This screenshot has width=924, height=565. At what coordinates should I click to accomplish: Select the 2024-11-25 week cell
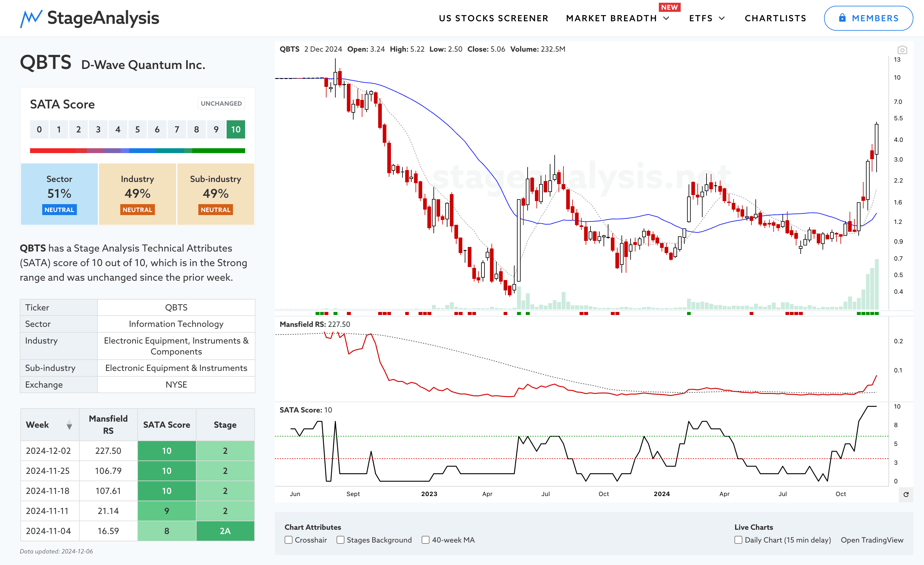(50, 471)
